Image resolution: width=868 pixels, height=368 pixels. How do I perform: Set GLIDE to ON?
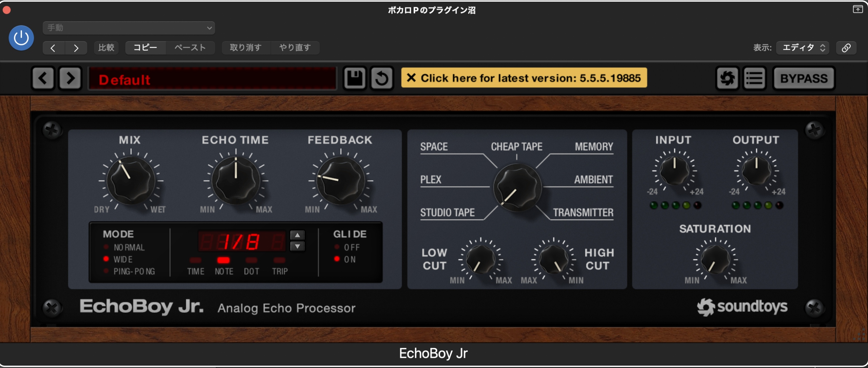(x=345, y=259)
